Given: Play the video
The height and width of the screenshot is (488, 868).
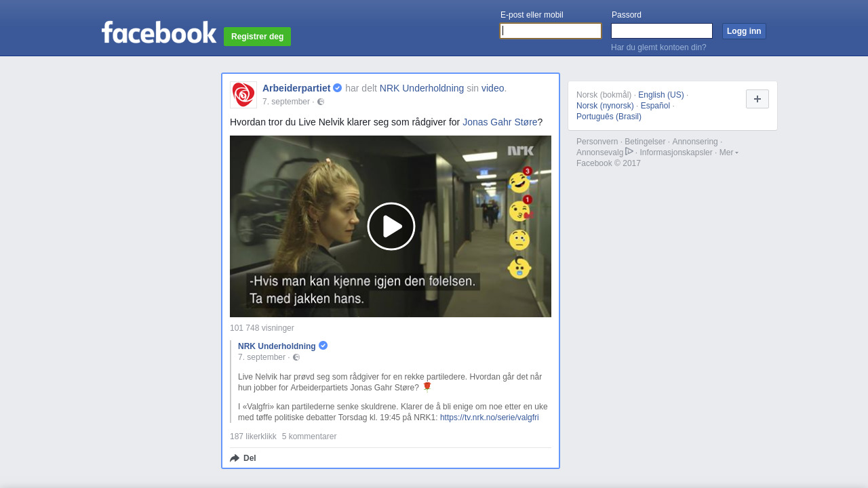Looking at the screenshot, I should coord(391,226).
